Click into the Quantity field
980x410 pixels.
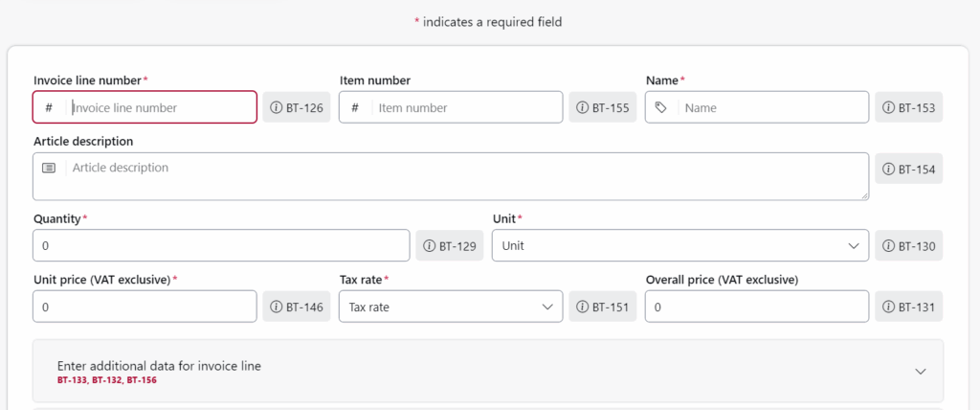(221, 245)
